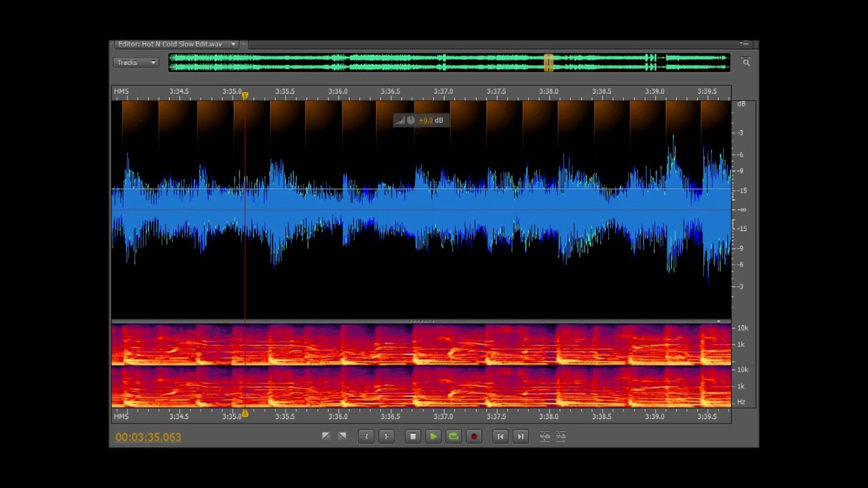
Task: Click the right-bracket trim button
Action: click(x=387, y=436)
